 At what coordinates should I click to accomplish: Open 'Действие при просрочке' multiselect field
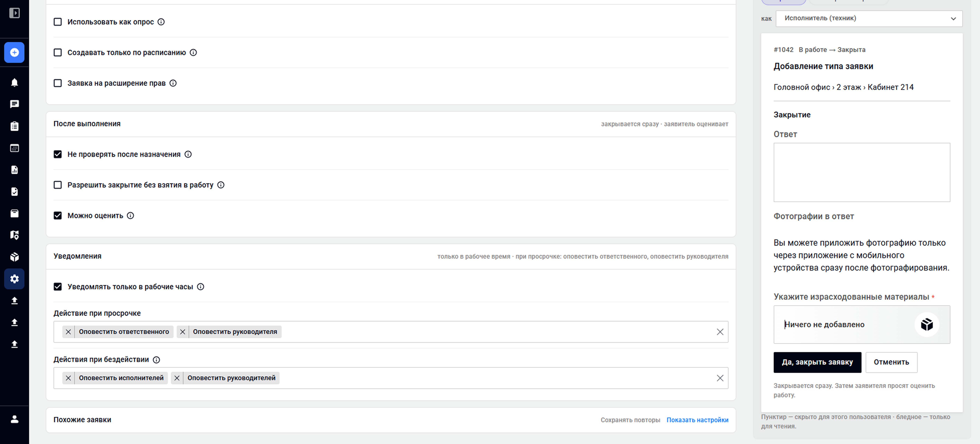391,332
